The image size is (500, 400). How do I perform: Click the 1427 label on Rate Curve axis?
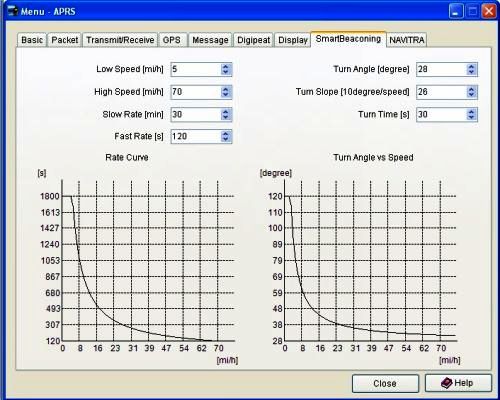point(50,228)
